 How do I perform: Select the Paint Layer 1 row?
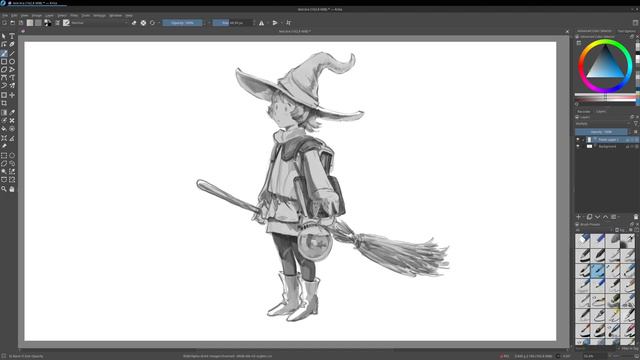[607, 140]
